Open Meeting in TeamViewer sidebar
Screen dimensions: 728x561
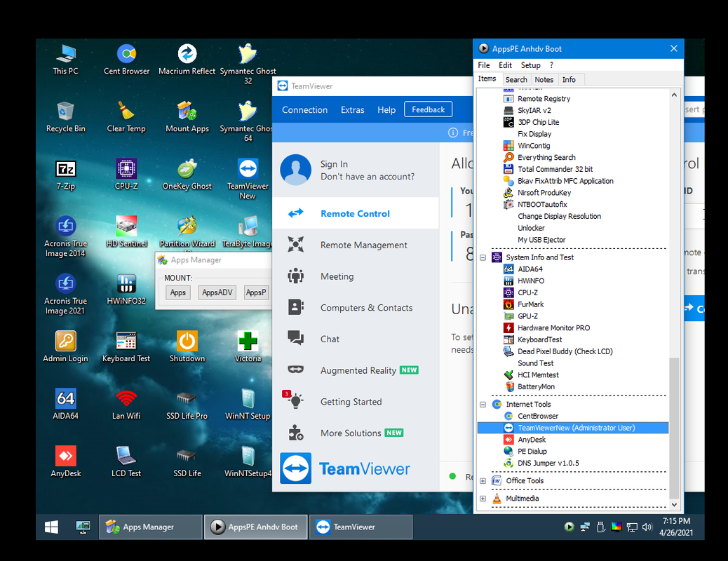click(x=356, y=276)
